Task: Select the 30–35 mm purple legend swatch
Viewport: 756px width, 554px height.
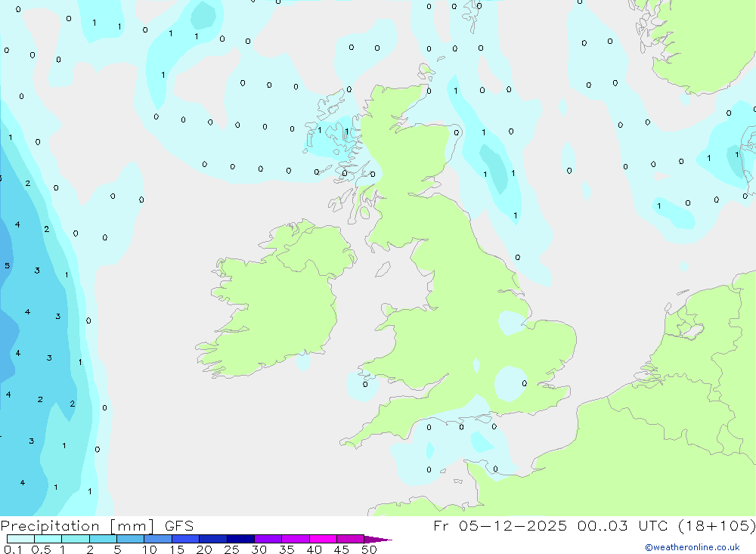Action: tap(268, 539)
